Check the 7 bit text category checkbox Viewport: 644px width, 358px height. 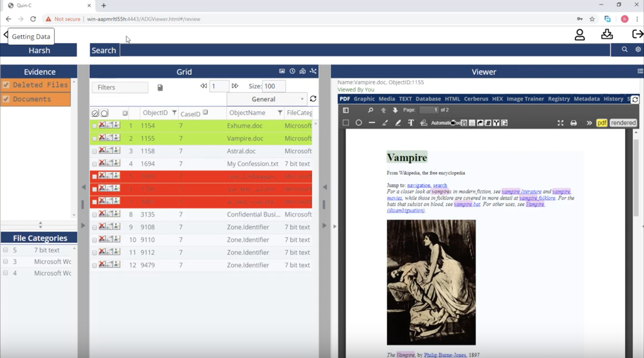[x=5, y=250]
